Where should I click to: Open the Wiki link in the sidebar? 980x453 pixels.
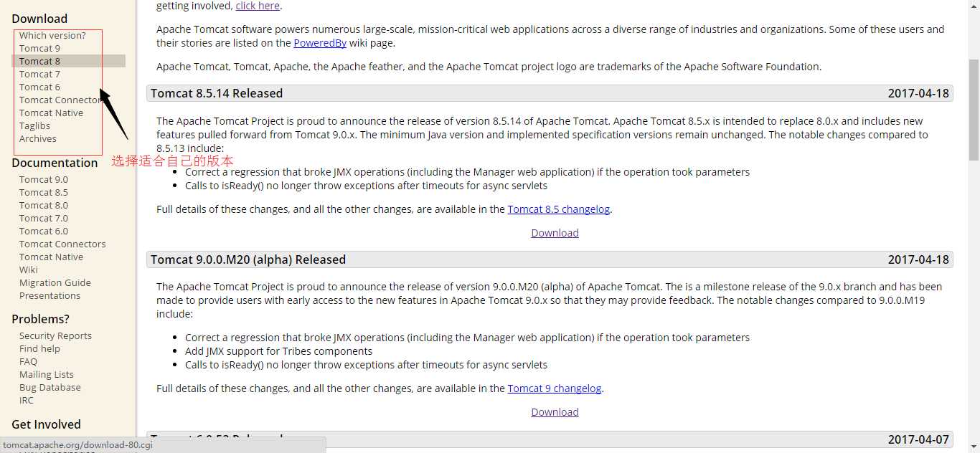(x=29, y=270)
